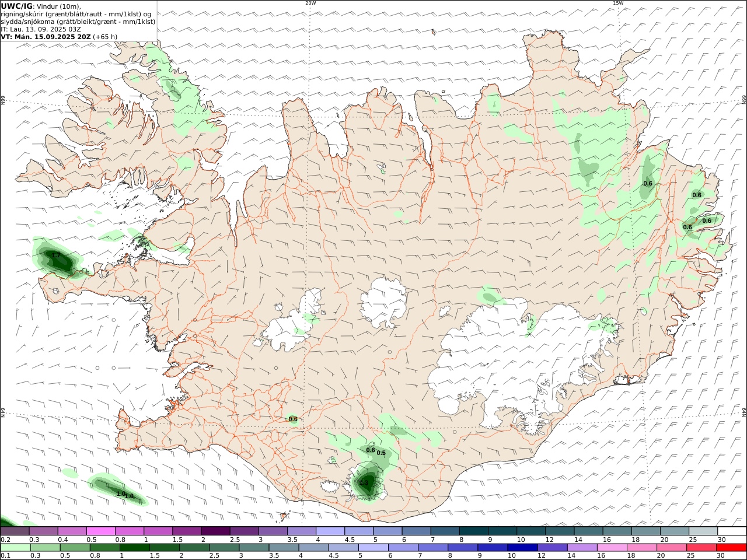Pick the lavender 14 swatch in lower legend row

point(582,548)
